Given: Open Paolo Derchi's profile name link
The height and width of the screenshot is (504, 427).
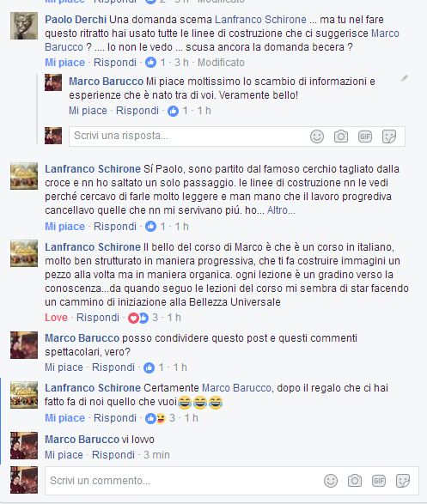Looking at the screenshot, I should [x=76, y=20].
